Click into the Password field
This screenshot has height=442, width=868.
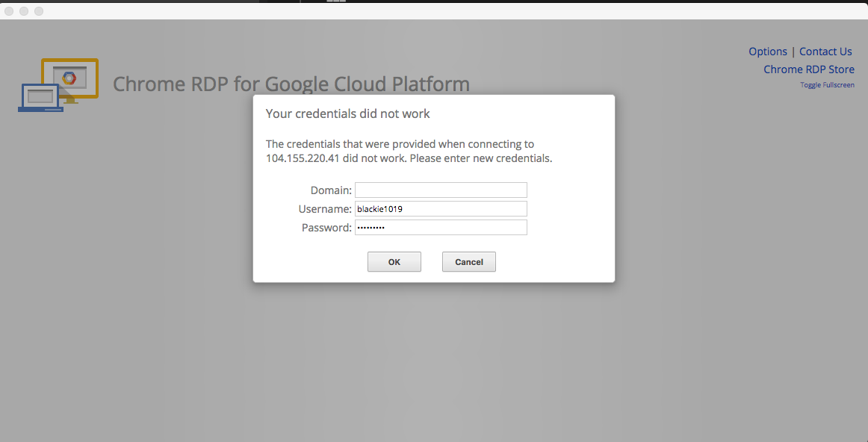click(441, 228)
